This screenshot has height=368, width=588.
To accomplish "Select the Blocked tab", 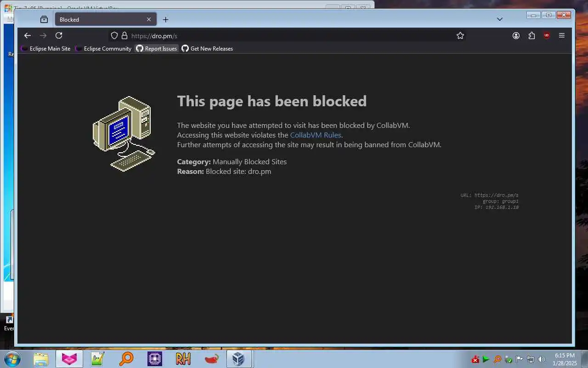I will [x=106, y=19].
